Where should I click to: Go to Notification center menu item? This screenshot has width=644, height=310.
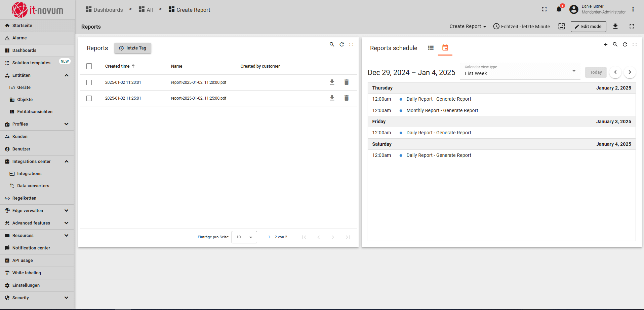pyautogui.click(x=31, y=248)
